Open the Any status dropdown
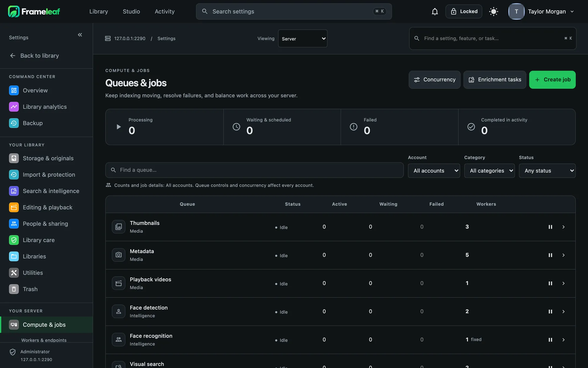This screenshot has width=588, height=368. pos(547,171)
